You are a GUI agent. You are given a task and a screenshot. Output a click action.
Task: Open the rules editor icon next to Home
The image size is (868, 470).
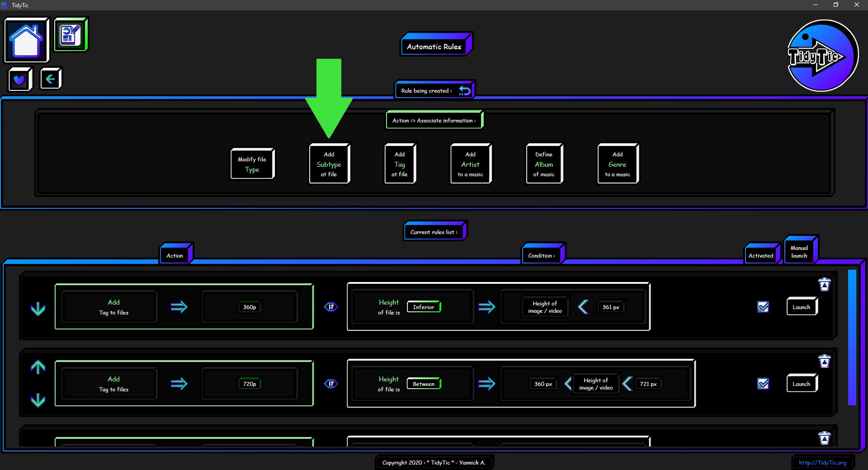point(71,35)
